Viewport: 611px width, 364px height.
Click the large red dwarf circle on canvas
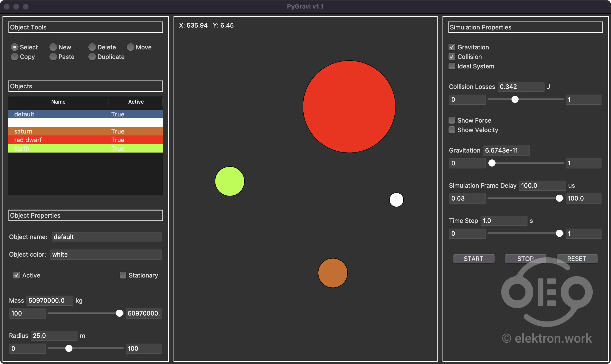coord(349,107)
